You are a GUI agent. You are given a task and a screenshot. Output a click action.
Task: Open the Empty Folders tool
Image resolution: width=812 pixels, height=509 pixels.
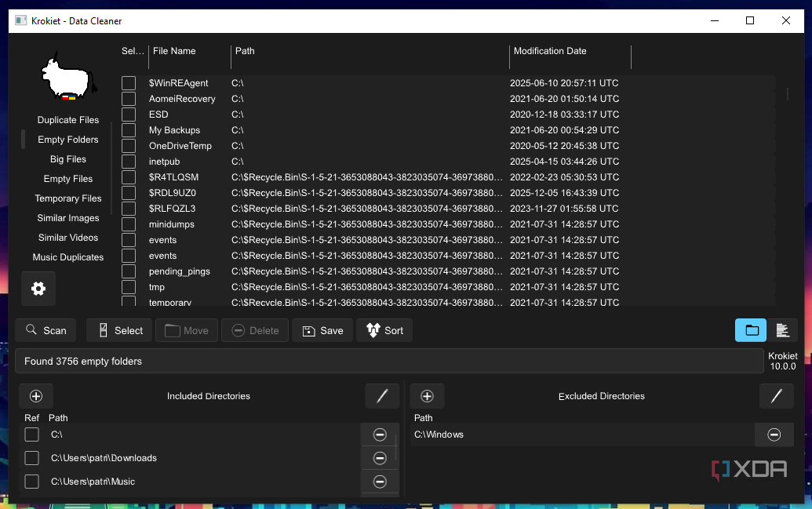pyautogui.click(x=67, y=140)
